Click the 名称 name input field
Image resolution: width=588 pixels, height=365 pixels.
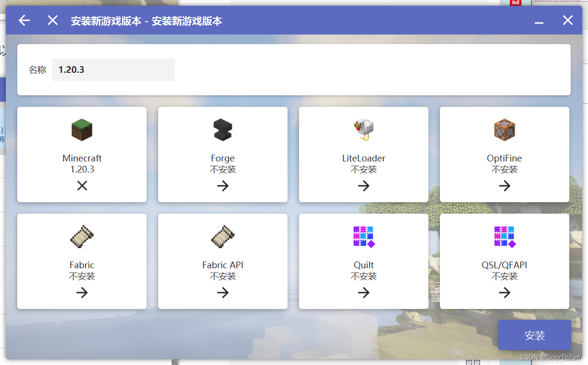[113, 70]
